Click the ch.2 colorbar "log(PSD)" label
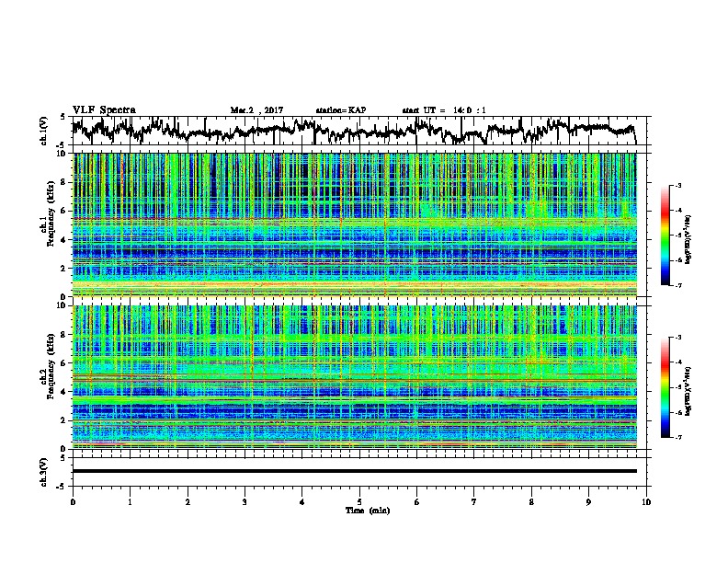The height and width of the screenshot is (563, 728). tap(688, 391)
